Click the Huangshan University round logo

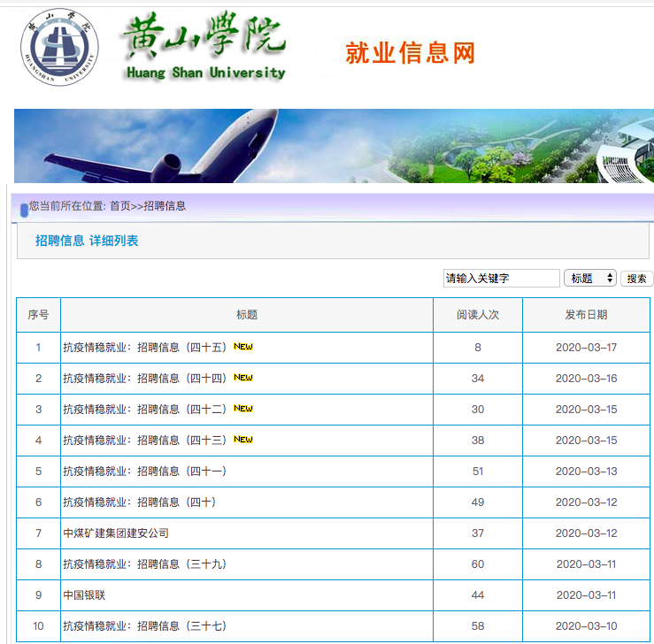pos(59,47)
